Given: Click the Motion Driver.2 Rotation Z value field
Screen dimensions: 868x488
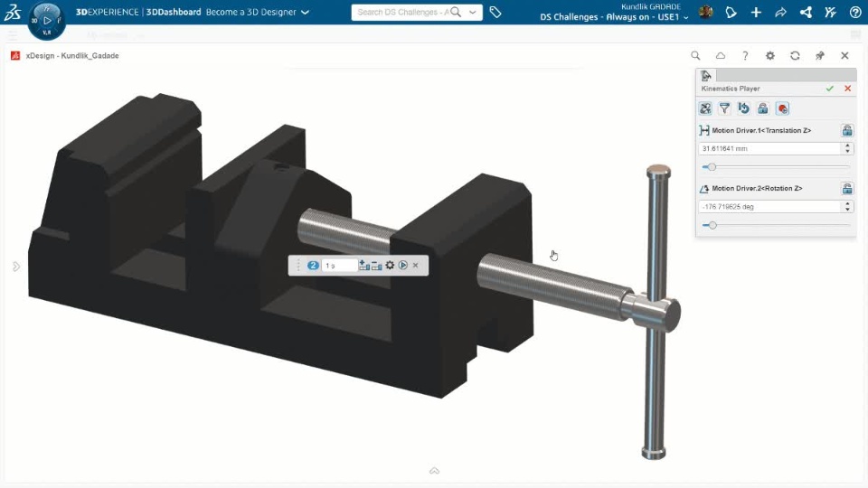Looking at the screenshot, I should [770, 206].
